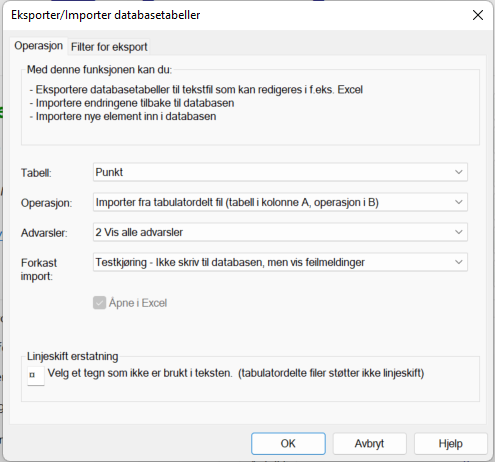This screenshot has width=495, height=462.
Task: Expand the Forkast import dropdown chevron
Action: (459, 262)
